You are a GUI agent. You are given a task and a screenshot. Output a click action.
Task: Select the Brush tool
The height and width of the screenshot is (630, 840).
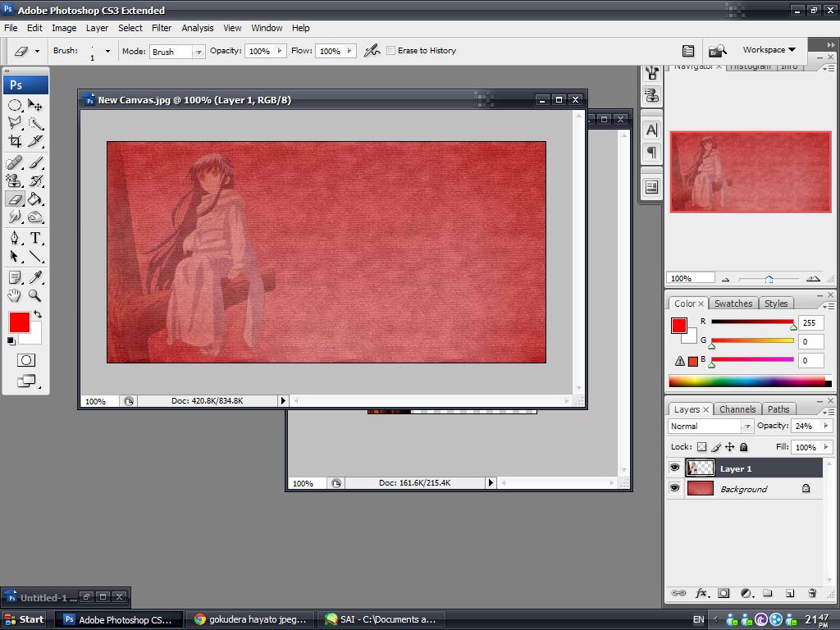[35, 162]
